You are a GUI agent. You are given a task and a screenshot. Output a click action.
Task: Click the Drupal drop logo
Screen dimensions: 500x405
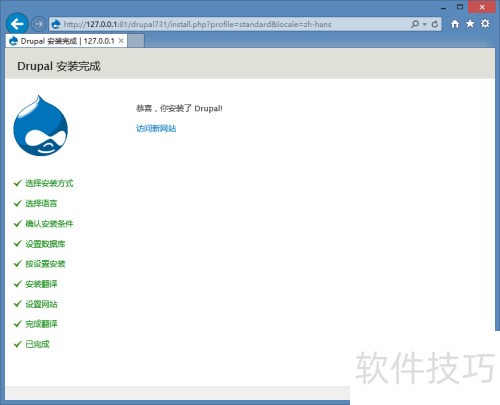(x=40, y=126)
